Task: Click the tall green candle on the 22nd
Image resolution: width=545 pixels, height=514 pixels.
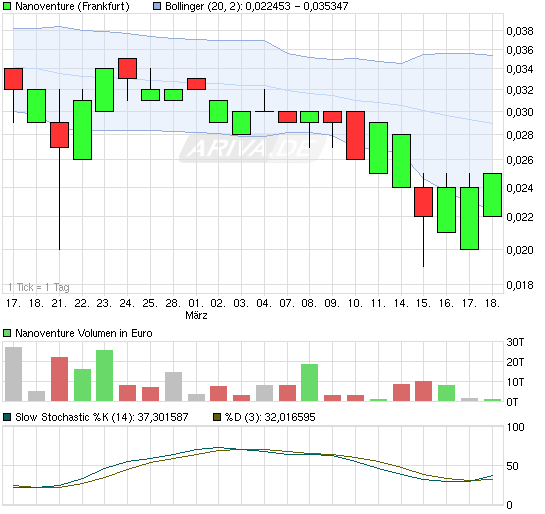Action: click(x=82, y=130)
